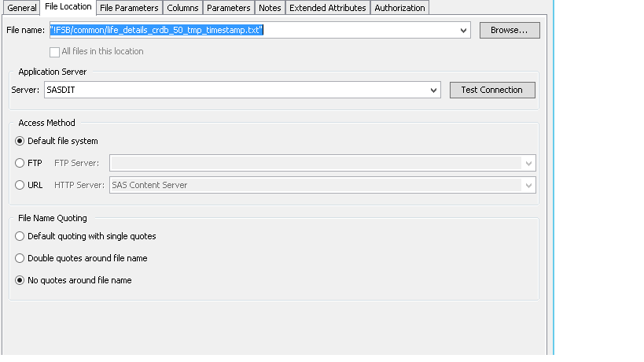Switch to Extended Attributes tab
Screen dimensions: 644x362
click(x=327, y=8)
